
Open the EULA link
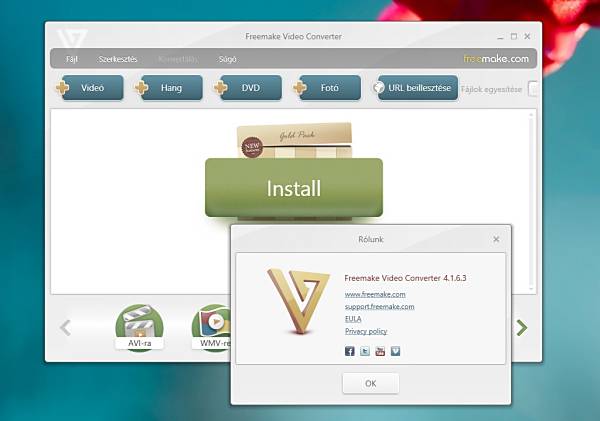[353, 319]
